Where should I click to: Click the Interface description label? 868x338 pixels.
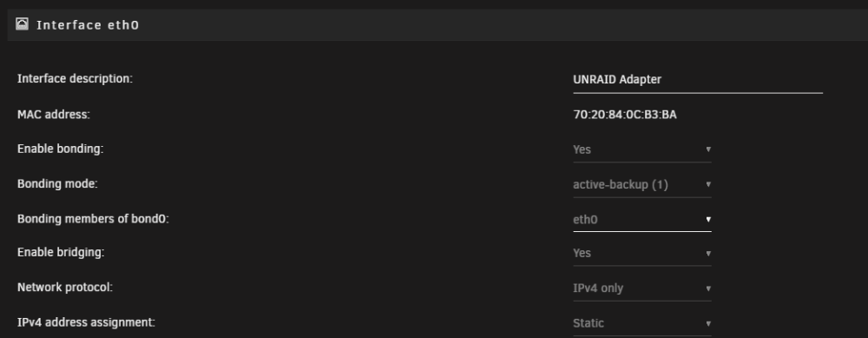[x=75, y=79]
